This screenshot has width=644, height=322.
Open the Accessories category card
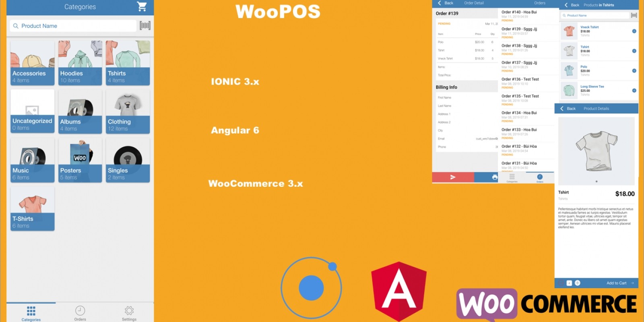[x=32, y=63]
